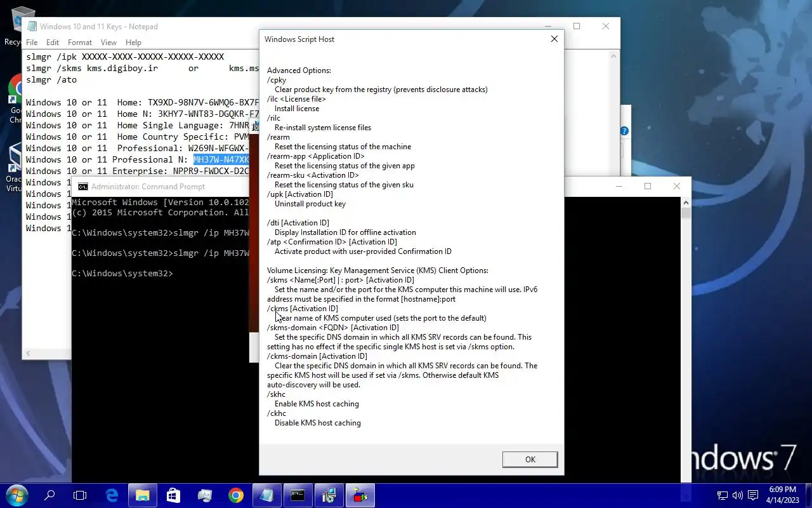Click the Notepad title bar document icon
The width and height of the screenshot is (812, 508).
click(x=32, y=27)
